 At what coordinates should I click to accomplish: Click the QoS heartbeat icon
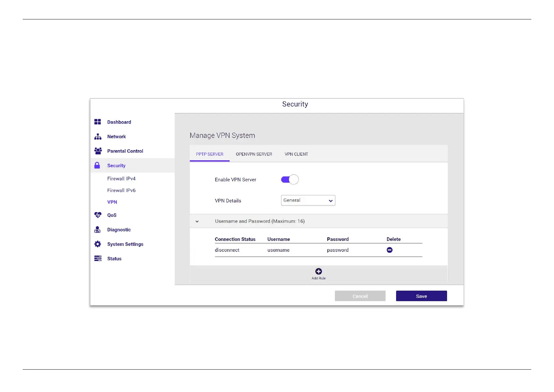98,215
